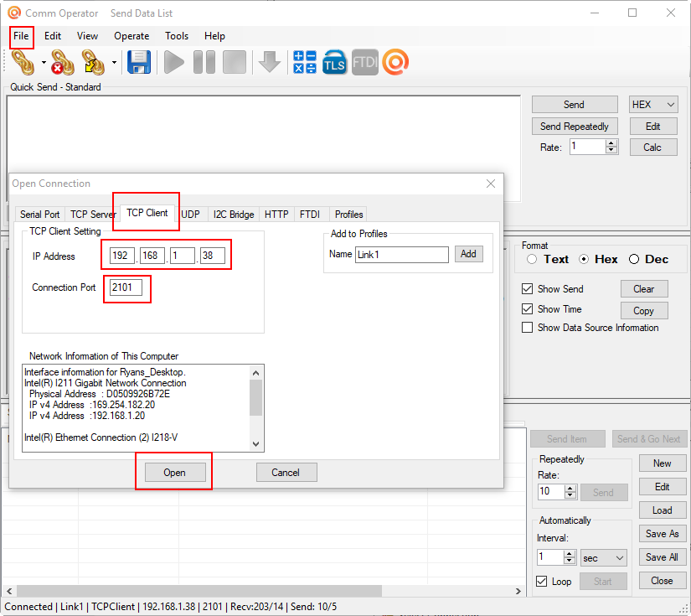This screenshot has height=616, width=691.
Task: Close the Open Connection dialog with X
Action: point(491,184)
